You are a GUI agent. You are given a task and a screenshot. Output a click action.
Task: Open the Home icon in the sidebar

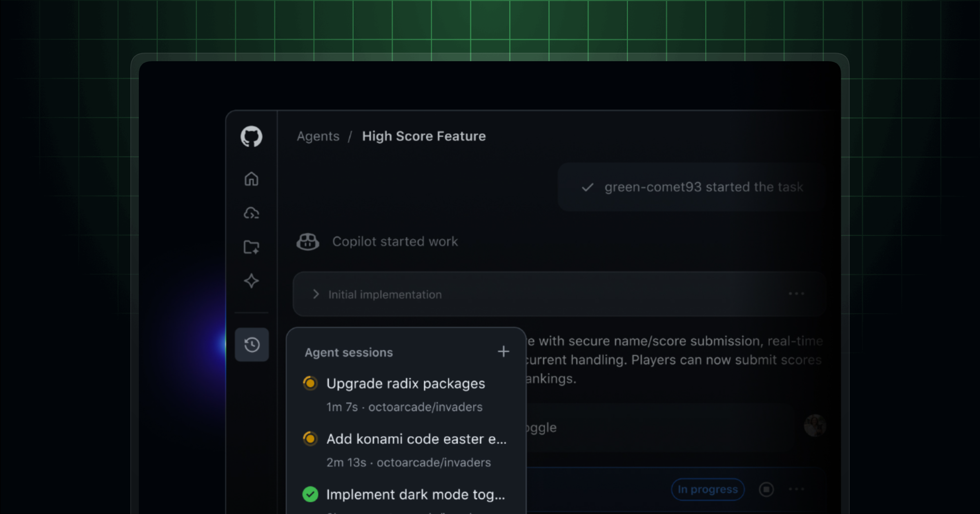point(252,179)
